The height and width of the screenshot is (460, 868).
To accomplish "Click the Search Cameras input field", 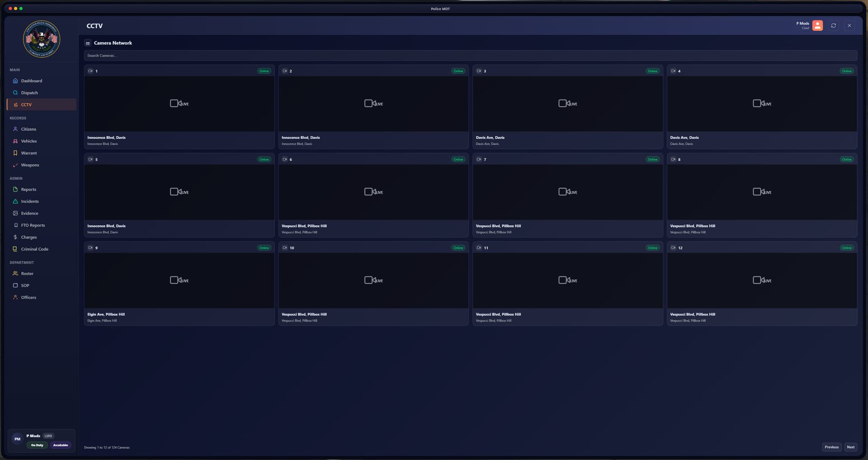I will point(470,56).
